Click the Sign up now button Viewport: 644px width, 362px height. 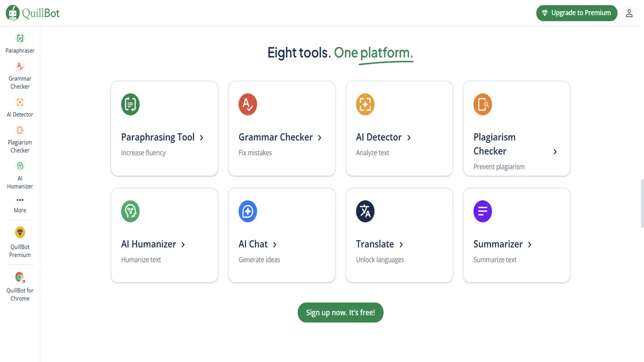tap(340, 312)
